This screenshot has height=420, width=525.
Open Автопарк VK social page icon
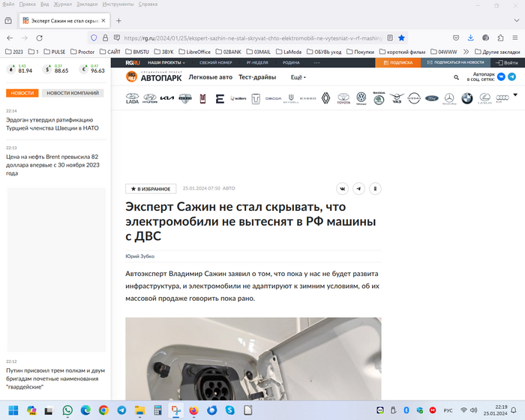click(501, 76)
